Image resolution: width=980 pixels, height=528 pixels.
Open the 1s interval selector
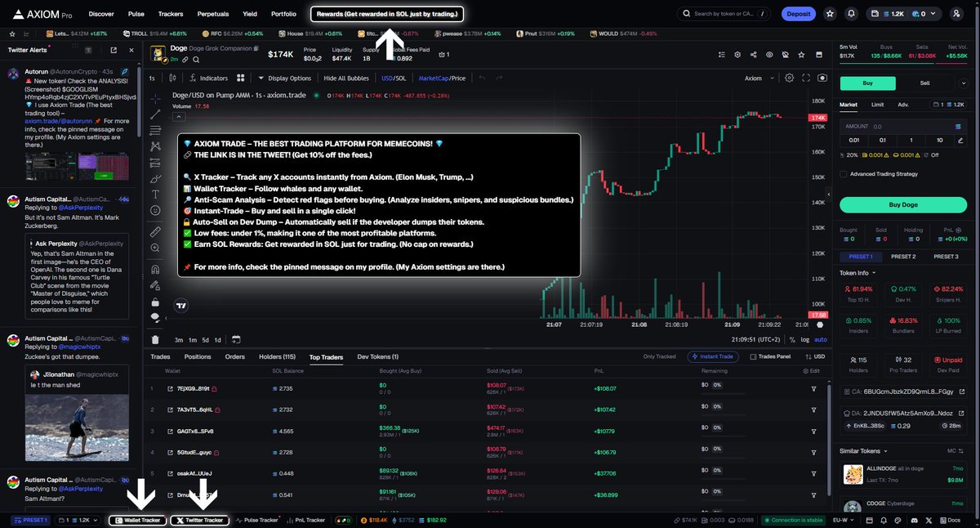pyautogui.click(x=152, y=78)
